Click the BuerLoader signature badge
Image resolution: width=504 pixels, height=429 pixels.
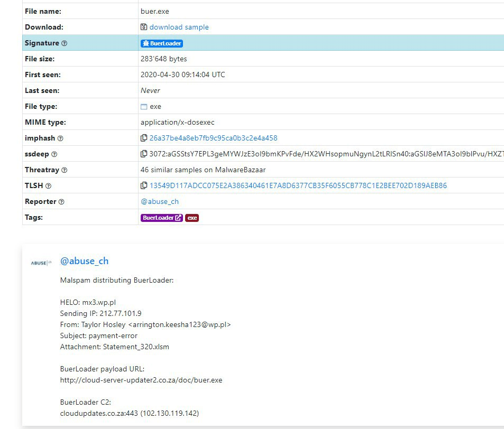pyautogui.click(x=162, y=43)
